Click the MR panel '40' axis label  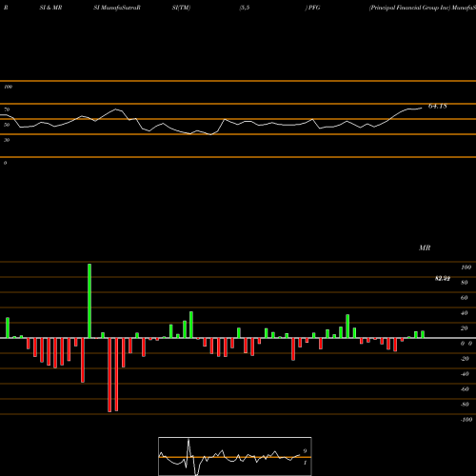(465, 313)
